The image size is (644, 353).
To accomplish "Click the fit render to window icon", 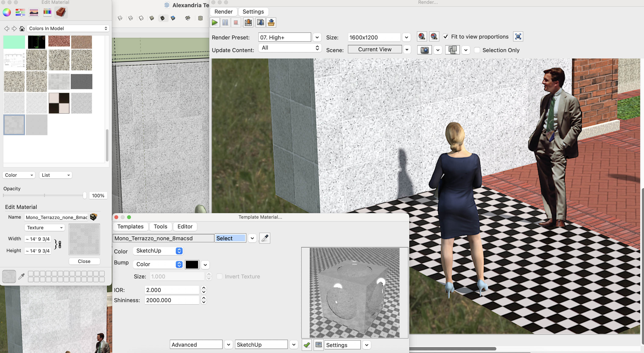I will click(518, 36).
